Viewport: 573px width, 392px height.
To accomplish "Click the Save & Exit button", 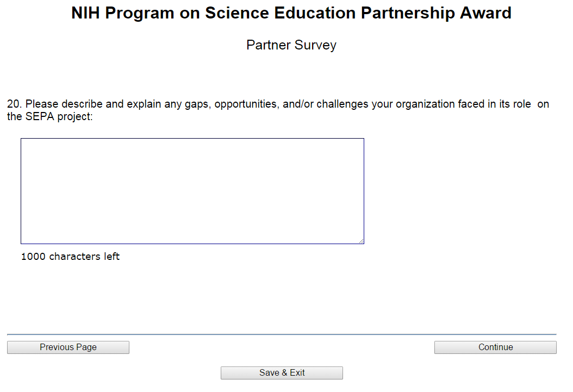I will [x=282, y=373].
